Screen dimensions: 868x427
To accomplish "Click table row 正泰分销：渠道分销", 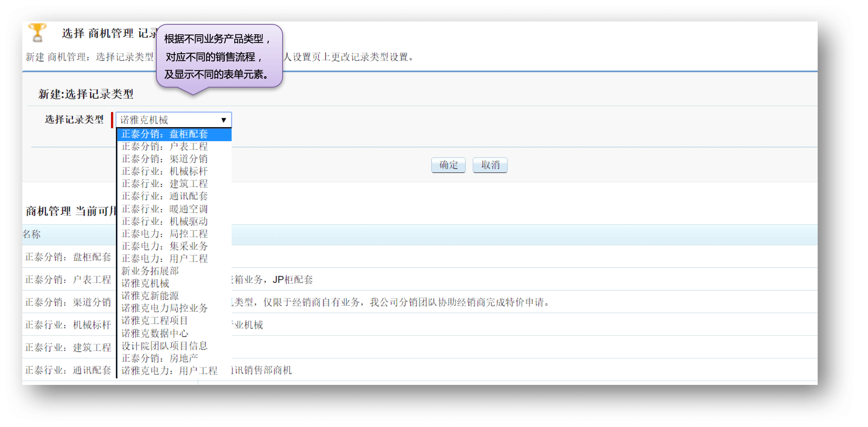I will point(420,302).
